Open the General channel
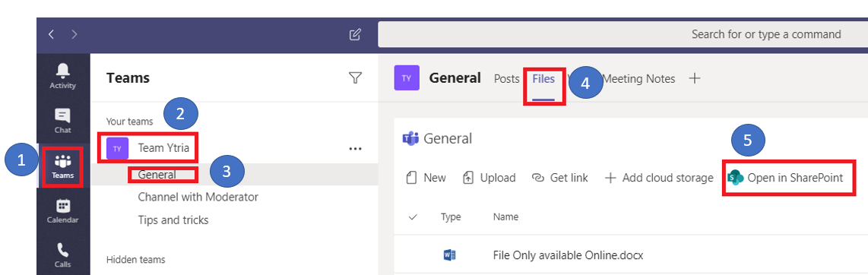 (x=157, y=175)
